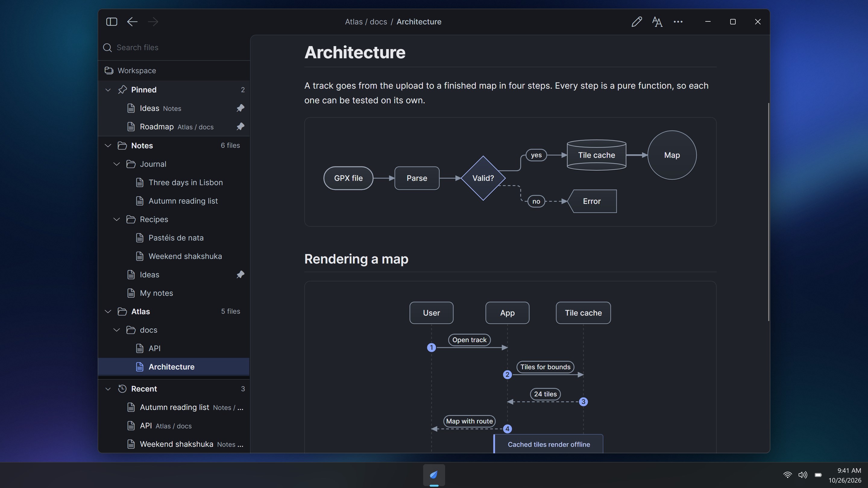Open the My notes file
This screenshot has height=488, width=868.
click(x=174, y=293)
